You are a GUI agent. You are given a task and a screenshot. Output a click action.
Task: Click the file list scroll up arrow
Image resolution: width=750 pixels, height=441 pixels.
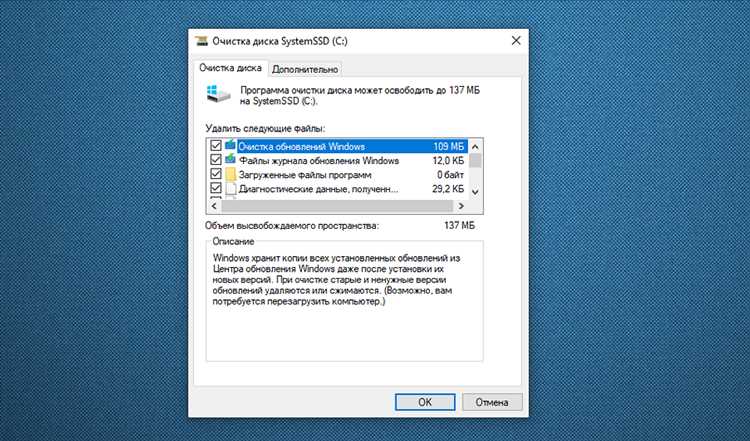(475, 146)
